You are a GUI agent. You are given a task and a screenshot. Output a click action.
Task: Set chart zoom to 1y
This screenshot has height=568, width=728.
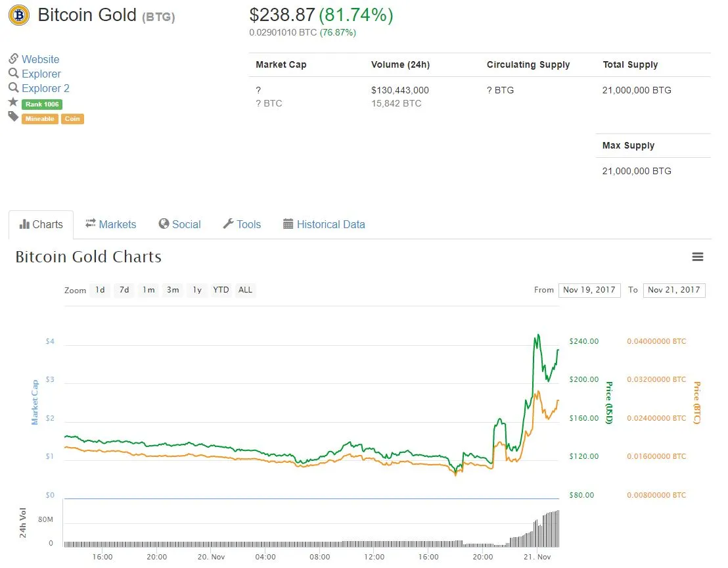click(197, 290)
